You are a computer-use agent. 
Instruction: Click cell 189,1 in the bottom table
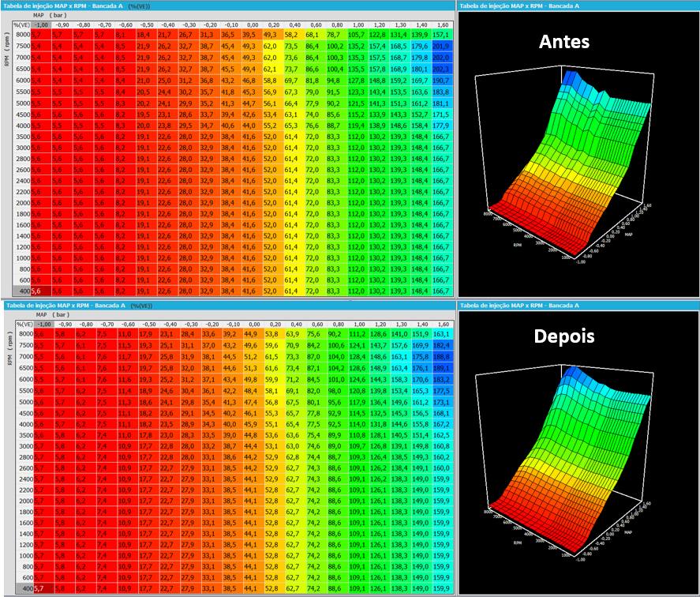[x=442, y=368]
